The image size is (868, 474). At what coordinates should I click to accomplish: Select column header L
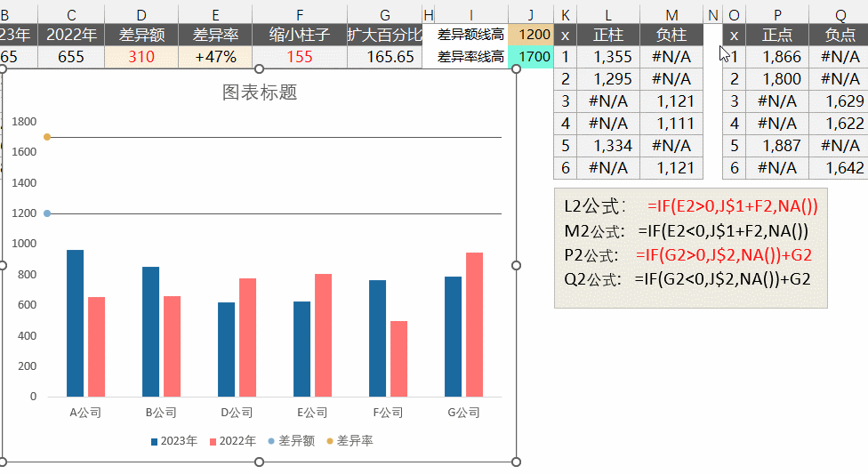pyautogui.click(x=608, y=15)
